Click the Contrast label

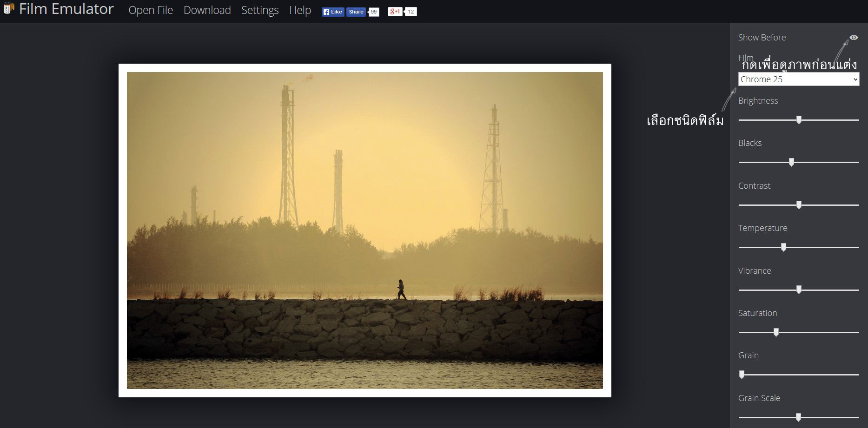click(x=754, y=186)
